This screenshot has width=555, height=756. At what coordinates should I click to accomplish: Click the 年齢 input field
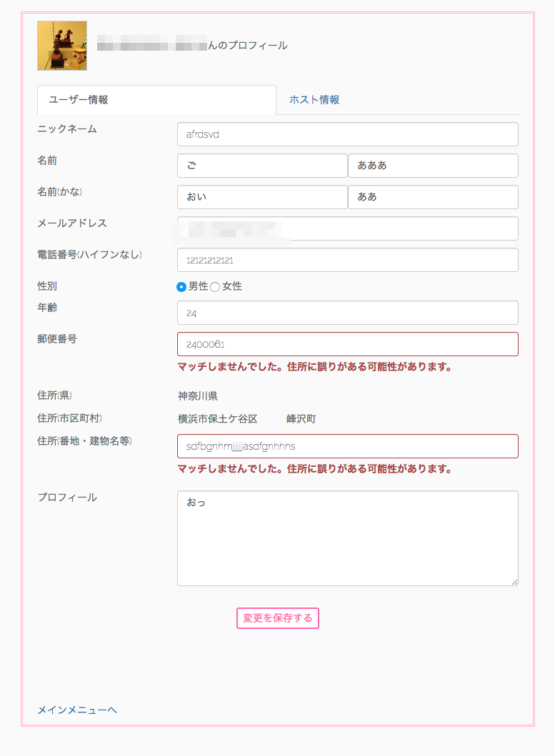[x=347, y=313]
